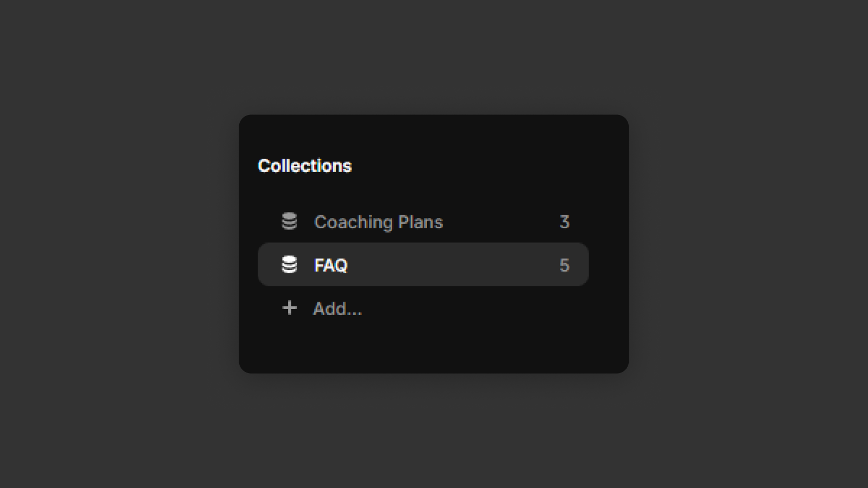Click the Coaching Plans database icon
This screenshot has height=488, width=868.
click(x=289, y=221)
